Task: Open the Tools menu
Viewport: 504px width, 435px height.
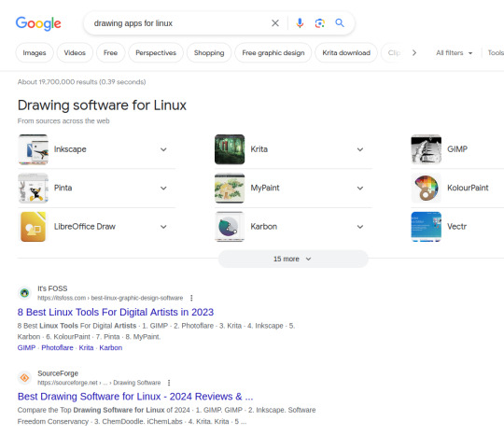Action: 496,52
